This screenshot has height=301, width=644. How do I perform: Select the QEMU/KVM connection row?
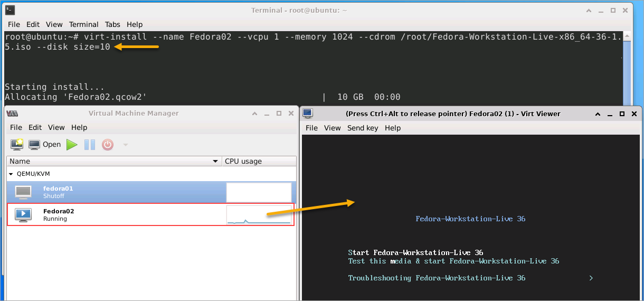[x=151, y=174]
